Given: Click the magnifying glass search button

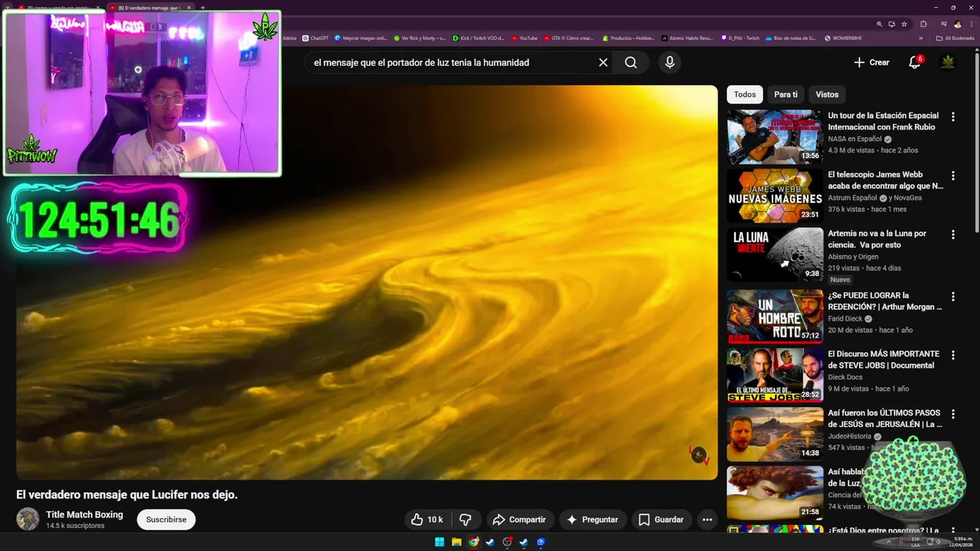Looking at the screenshot, I should [631, 63].
